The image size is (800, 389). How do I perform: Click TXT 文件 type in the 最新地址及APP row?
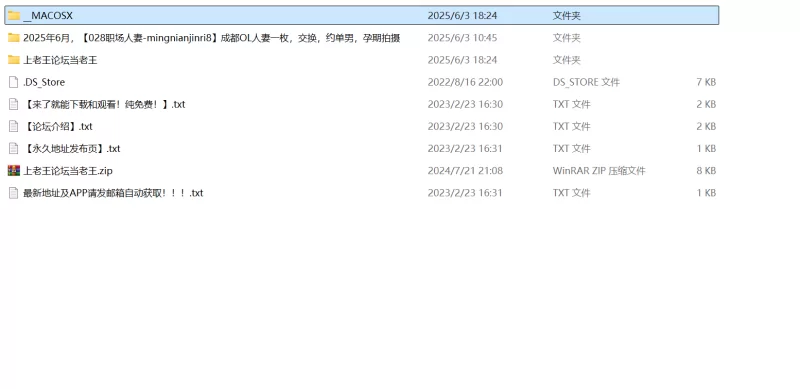[571, 193]
